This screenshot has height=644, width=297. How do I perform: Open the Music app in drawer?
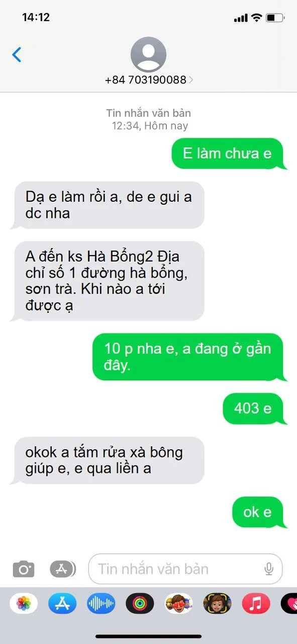pyautogui.click(x=256, y=603)
